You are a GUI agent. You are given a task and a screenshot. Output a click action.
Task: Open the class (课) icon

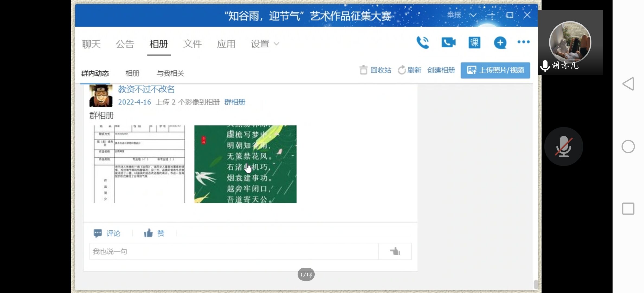pos(474,43)
